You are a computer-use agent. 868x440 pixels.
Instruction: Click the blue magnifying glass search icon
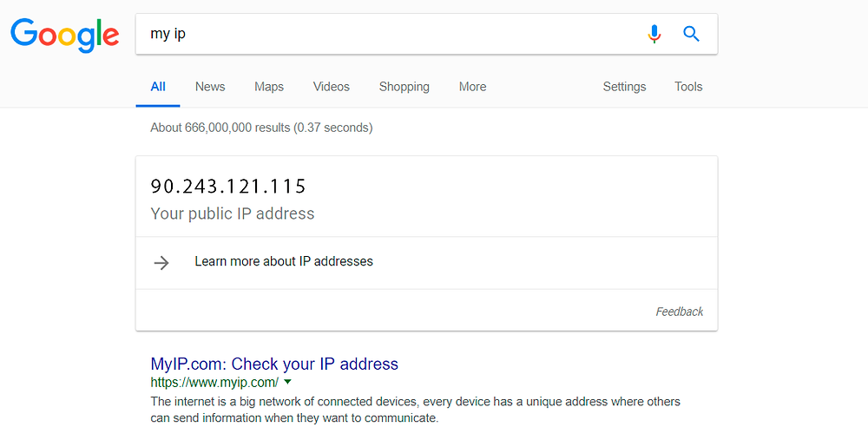691,34
